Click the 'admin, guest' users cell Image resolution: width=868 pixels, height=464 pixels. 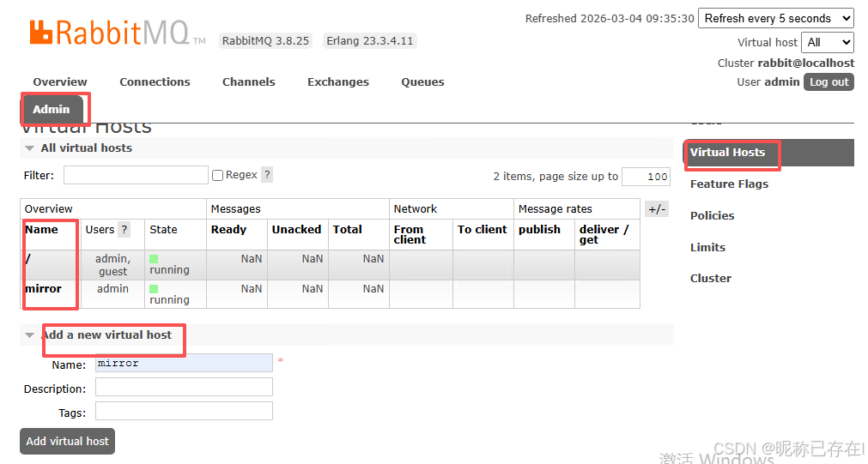tap(113, 265)
